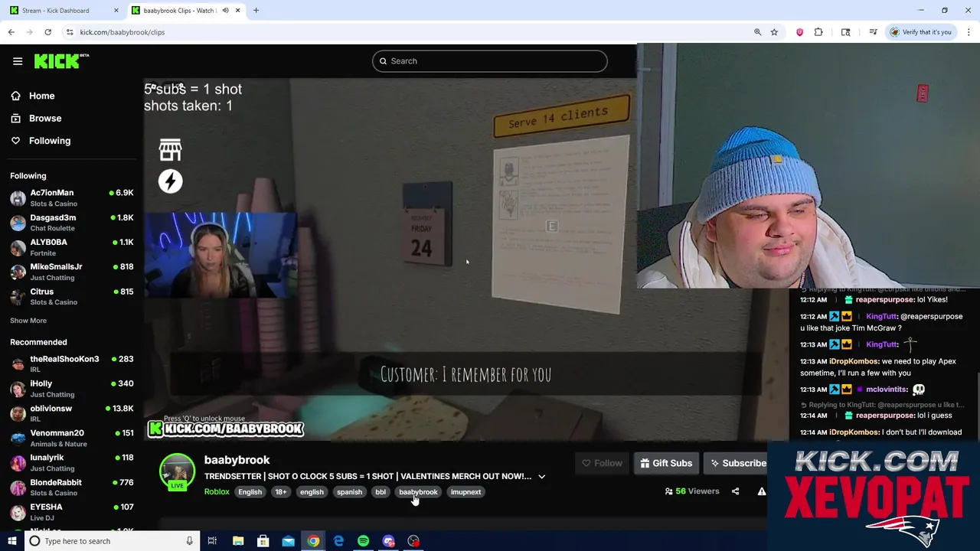Open the BlondeRabbit channel
The image size is (980, 551).
[x=72, y=487]
